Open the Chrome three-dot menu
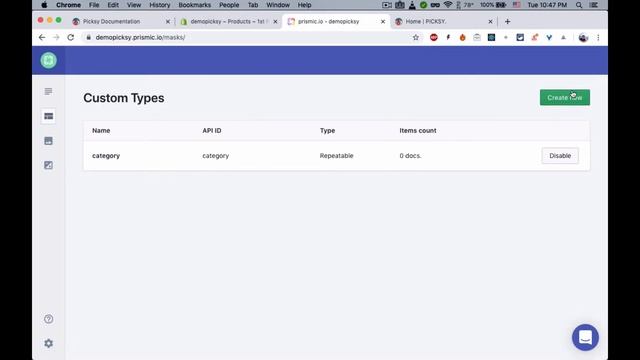 click(x=598, y=38)
